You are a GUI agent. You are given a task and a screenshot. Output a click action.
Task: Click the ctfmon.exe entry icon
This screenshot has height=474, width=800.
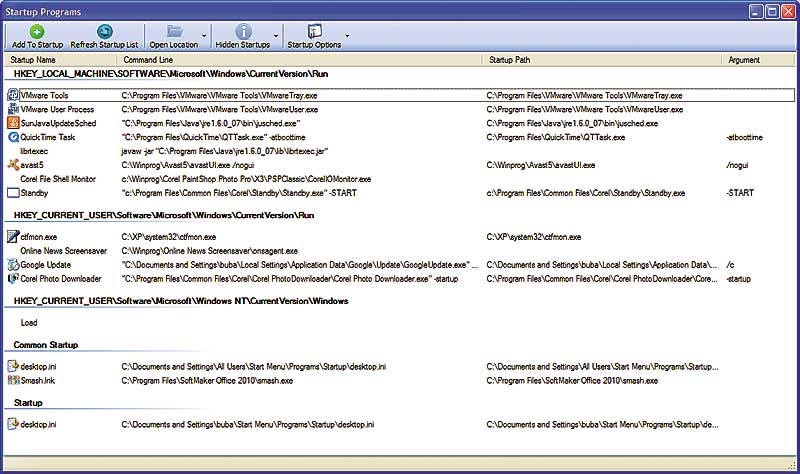[13, 237]
